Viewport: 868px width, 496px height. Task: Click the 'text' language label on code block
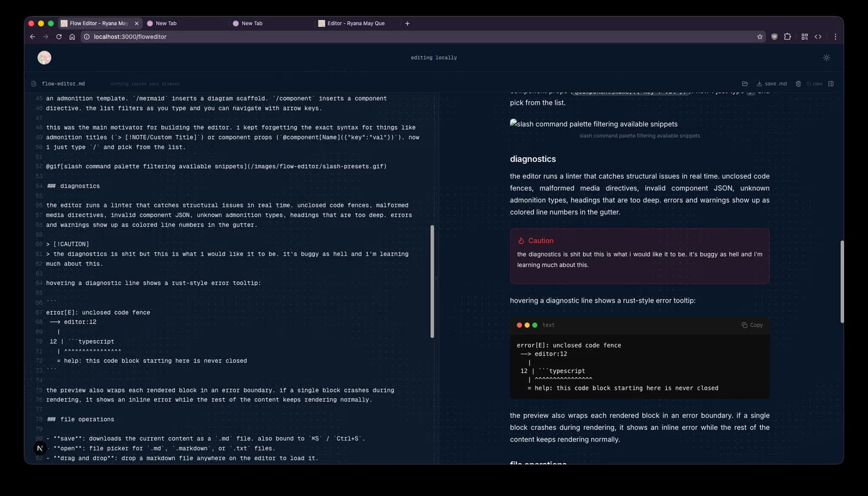click(x=548, y=325)
